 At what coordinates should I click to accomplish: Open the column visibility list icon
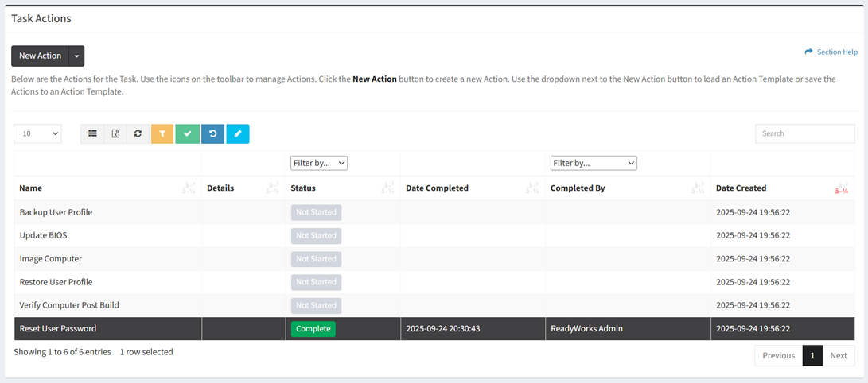tap(92, 134)
